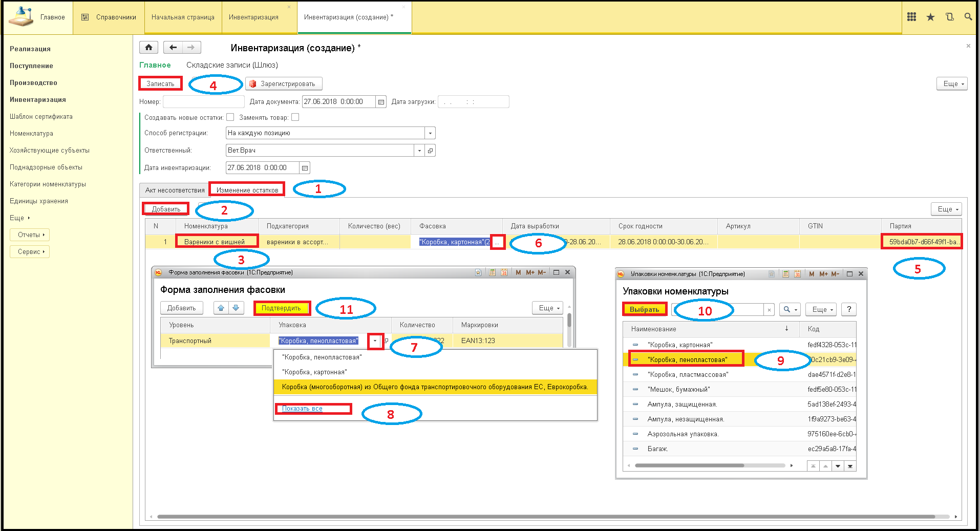Open calendar next to Дата документа

381,102
